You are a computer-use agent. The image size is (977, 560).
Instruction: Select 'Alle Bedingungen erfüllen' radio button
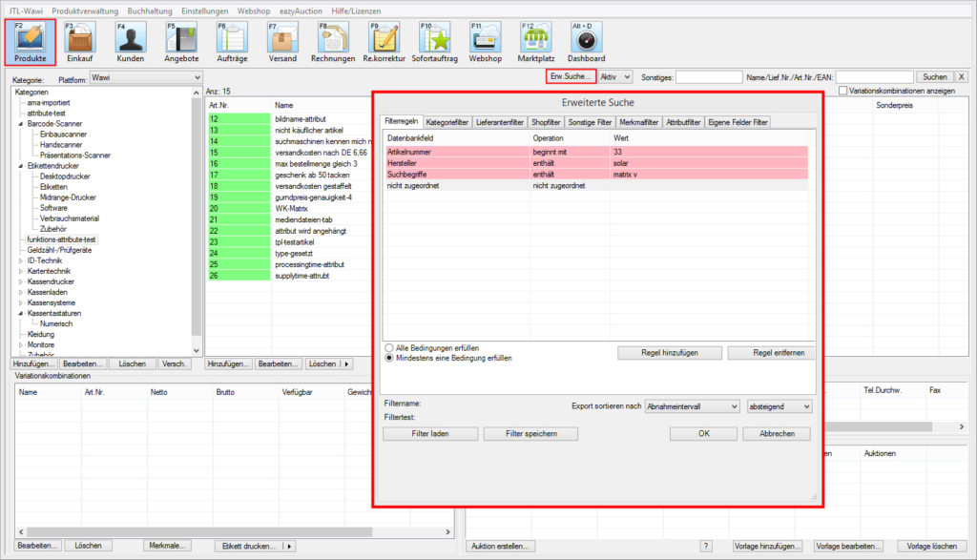click(x=389, y=348)
